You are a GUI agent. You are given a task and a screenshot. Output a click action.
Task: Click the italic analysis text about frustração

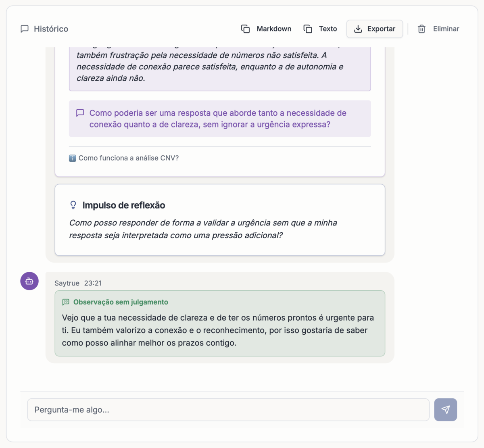click(x=220, y=67)
